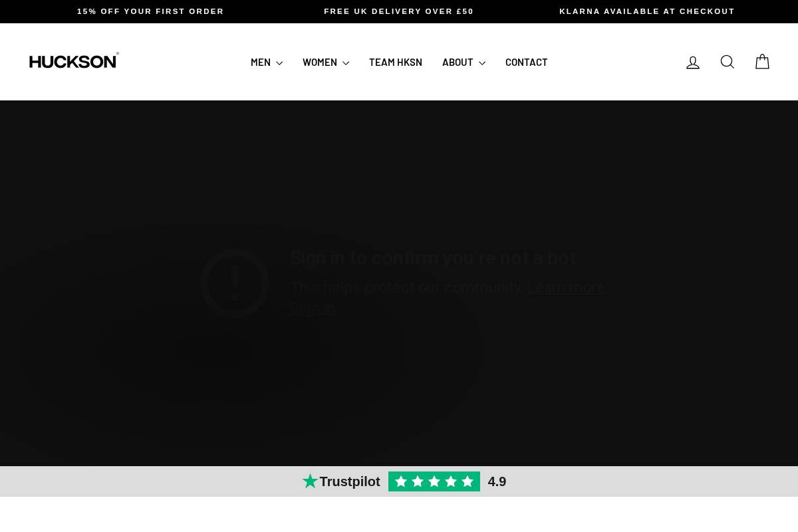Open the Team HKSN page
This screenshot has width=798, height=532.
click(396, 63)
